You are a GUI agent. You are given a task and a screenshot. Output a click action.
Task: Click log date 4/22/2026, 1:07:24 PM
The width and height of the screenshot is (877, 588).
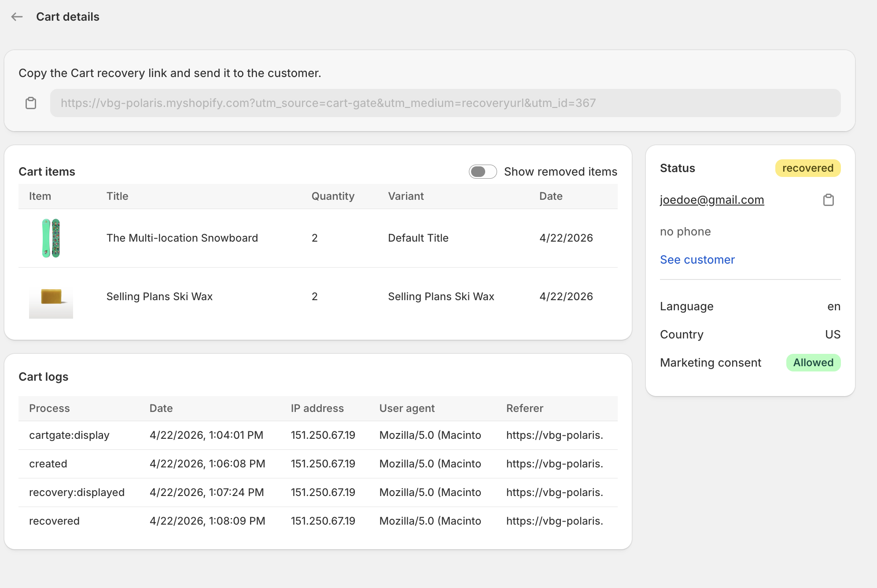point(207,492)
